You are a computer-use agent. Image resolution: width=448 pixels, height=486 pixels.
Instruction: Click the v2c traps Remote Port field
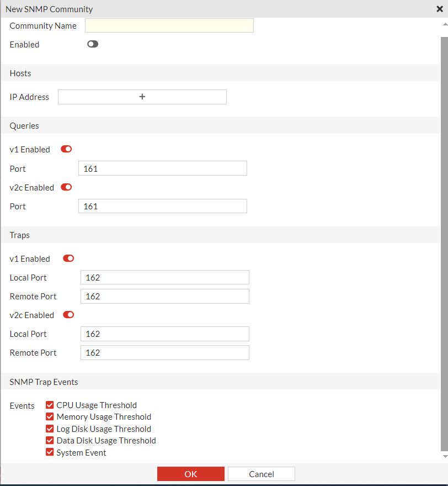point(164,352)
